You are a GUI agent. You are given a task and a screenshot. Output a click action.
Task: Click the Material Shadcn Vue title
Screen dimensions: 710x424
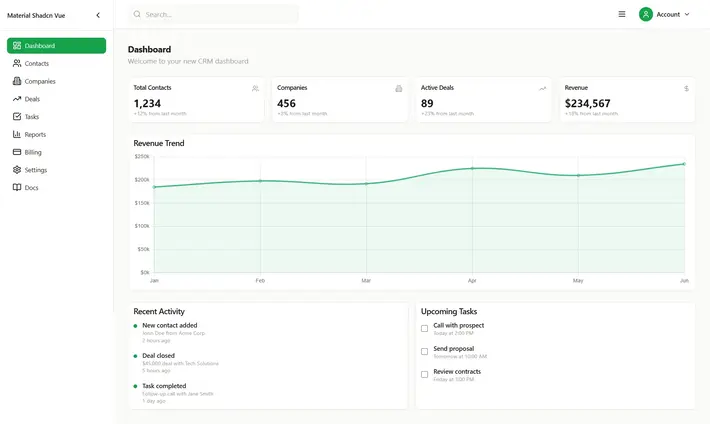(36, 15)
